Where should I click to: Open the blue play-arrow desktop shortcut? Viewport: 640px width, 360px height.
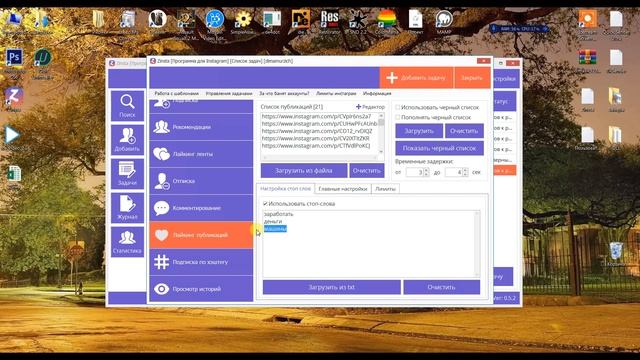point(12,135)
